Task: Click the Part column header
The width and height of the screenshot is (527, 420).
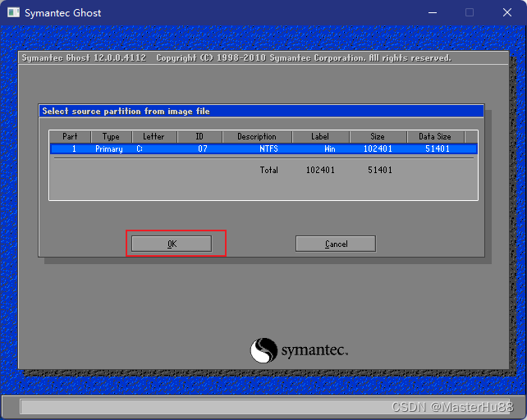Action: (x=70, y=136)
